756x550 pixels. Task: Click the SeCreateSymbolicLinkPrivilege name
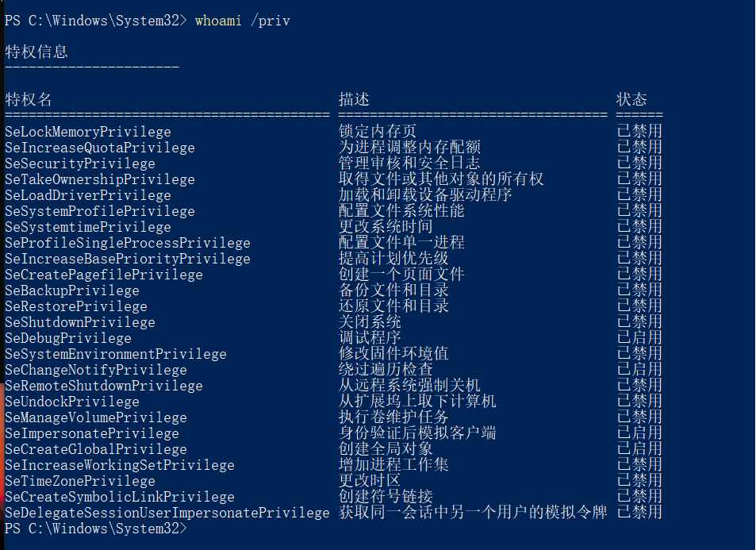click(120, 497)
